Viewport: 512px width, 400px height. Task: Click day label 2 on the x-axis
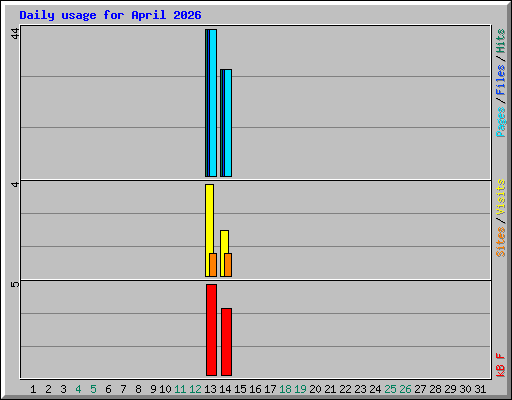48,389
